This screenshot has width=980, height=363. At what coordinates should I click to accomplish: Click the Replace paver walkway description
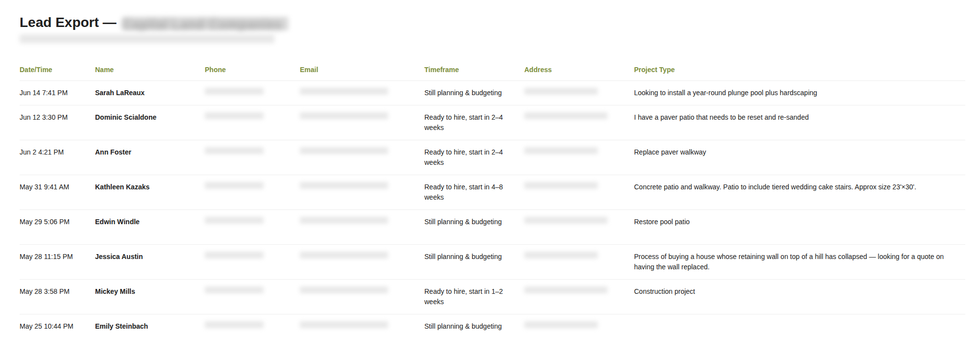point(670,152)
